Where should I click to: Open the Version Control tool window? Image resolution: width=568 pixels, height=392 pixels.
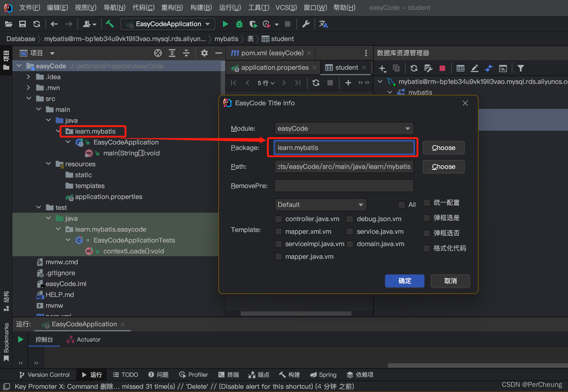pos(44,375)
